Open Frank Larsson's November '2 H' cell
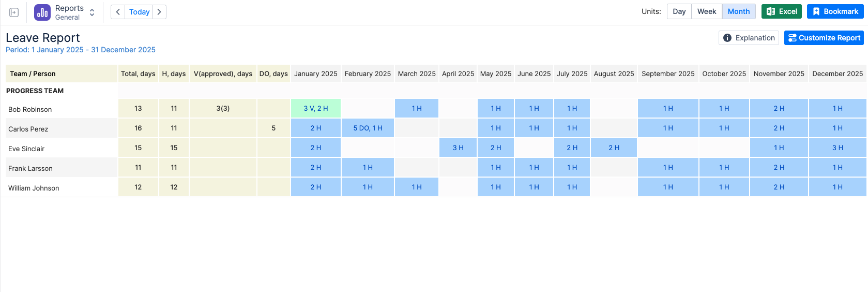868x292 pixels. tap(779, 167)
